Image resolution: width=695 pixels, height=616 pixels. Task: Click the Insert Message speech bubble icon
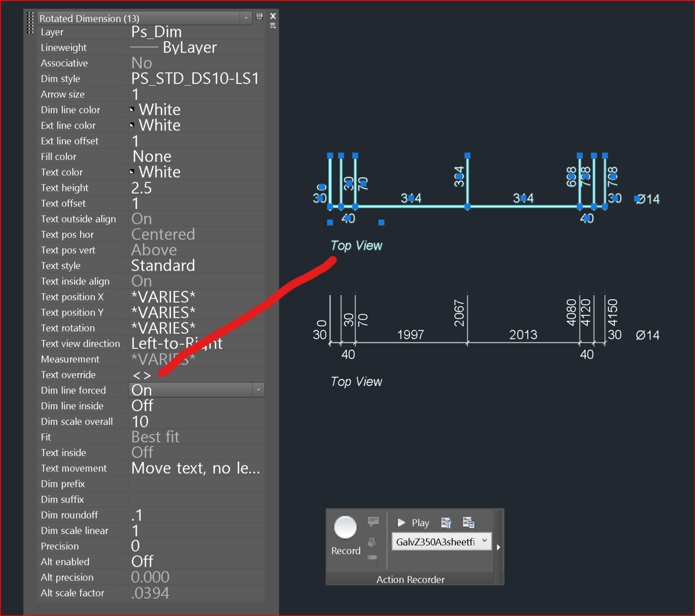coord(373,522)
